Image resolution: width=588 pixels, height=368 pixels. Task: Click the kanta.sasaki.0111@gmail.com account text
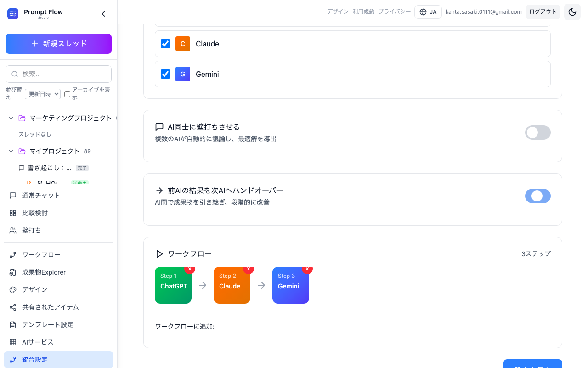click(x=484, y=12)
